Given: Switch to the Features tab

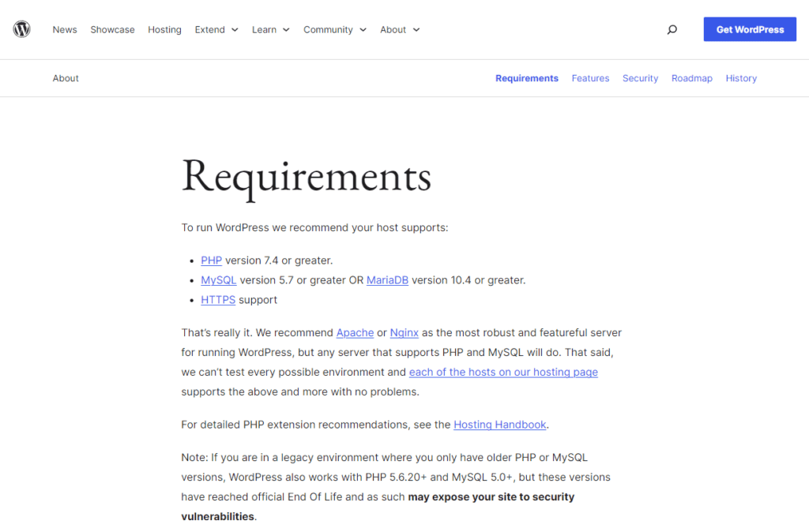Looking at the screenshot, I should coord(590,78).
